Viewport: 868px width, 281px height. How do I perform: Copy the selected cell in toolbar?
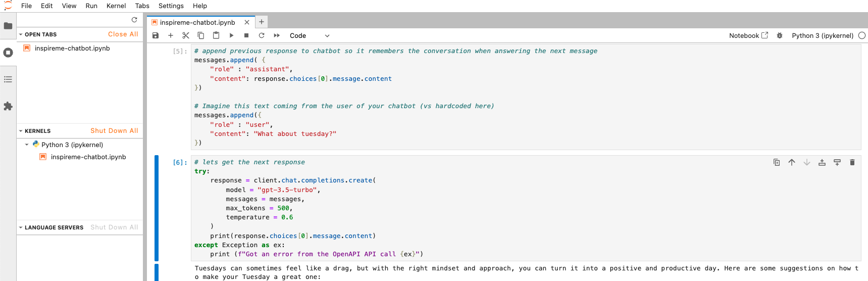(x=201, y=35)
